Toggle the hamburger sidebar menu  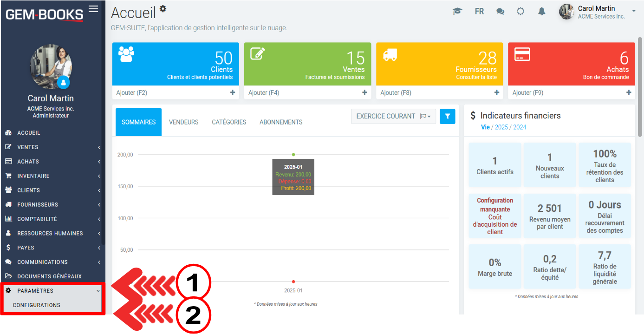click(x=93, y=9)
